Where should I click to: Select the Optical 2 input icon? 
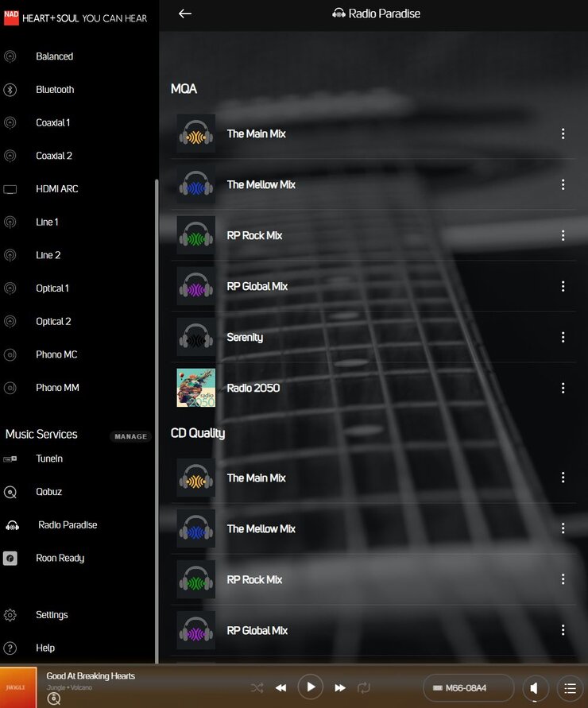pyautogui.click(x=10, y=322)
